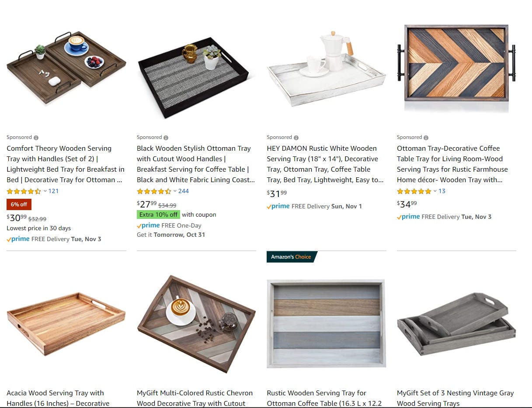
Task: Click the 6% off deal badge
Action: [x=19, y=204]
